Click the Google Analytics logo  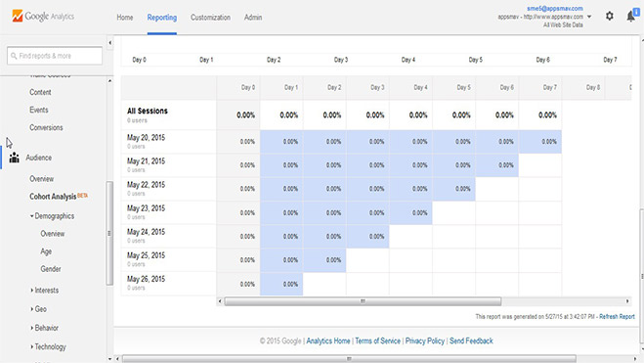pos(43,17)
